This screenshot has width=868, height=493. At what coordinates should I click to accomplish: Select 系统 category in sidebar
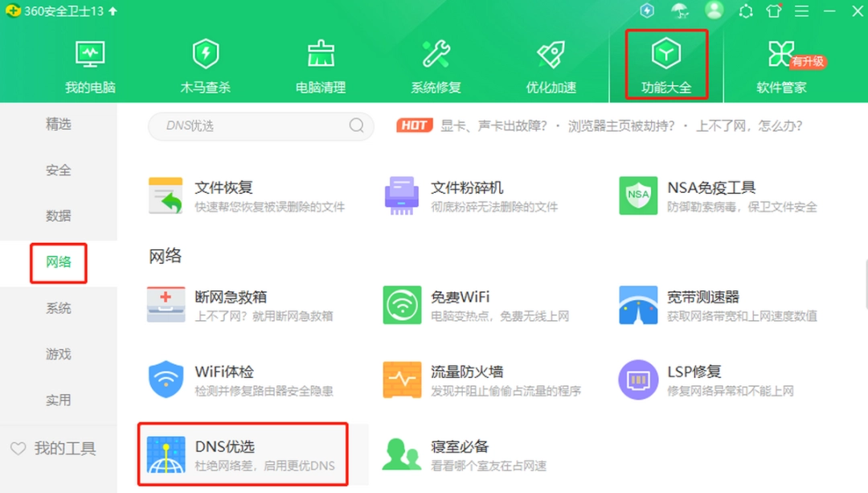58,308
